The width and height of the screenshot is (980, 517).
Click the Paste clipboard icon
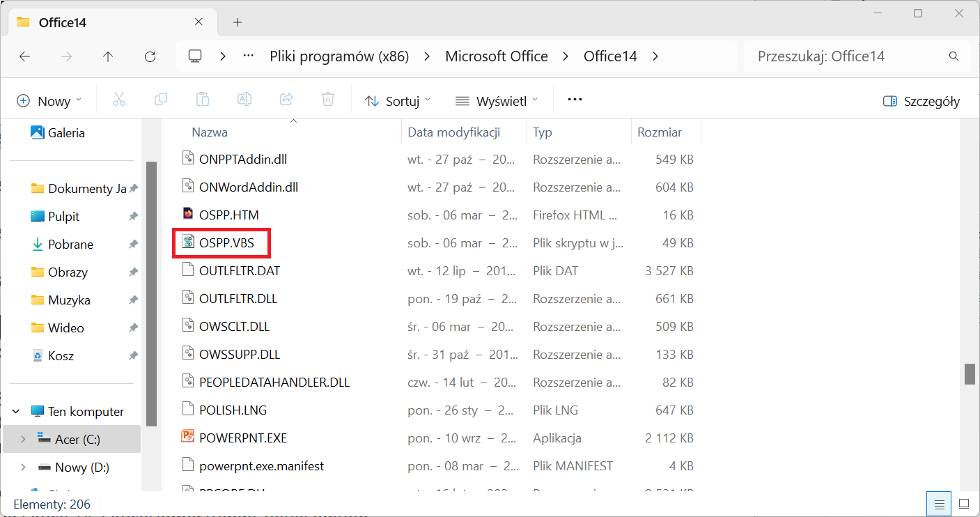click(203, 100)
